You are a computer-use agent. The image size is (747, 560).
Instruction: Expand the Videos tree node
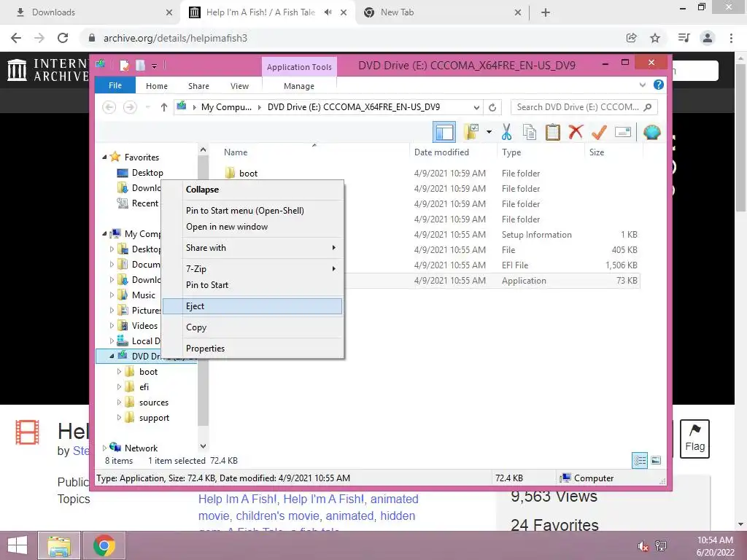pyautogui.click(x=112, y=326)
